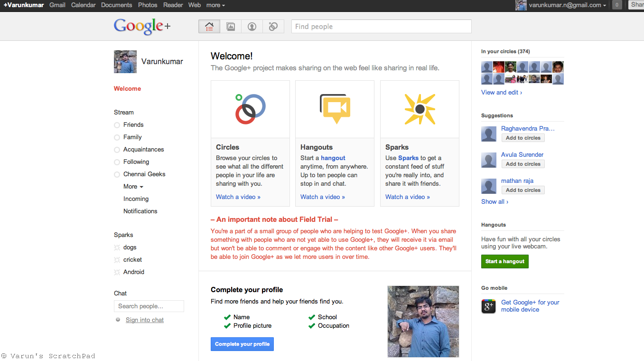Open the Profile icon in toolbar
Viewport: 644px width, 361px height.
252,27
